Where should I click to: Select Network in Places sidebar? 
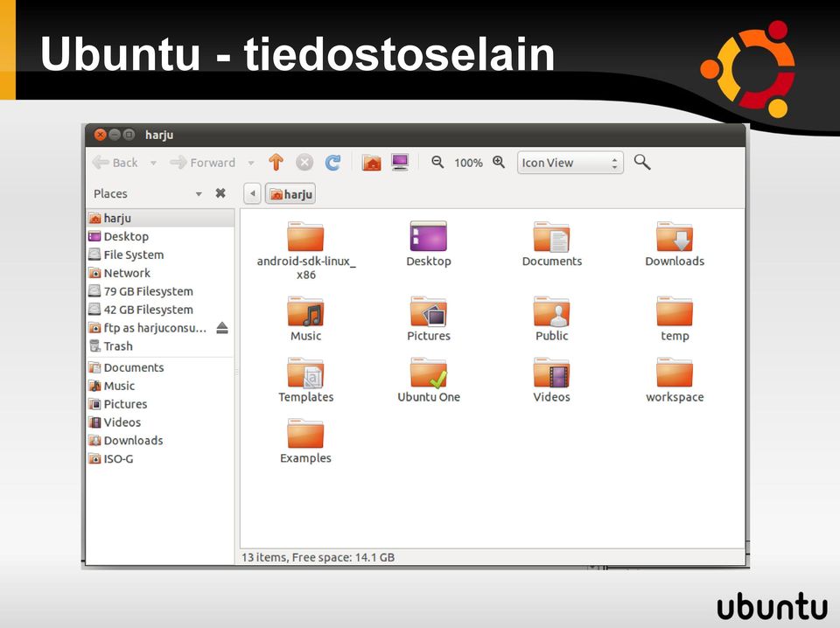pyautogui.click(x=160, y=273)
